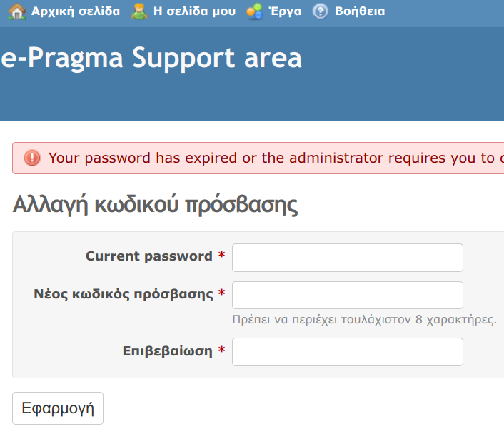Focus the Current password field
This screenshot has height=444, width=504.
[348, 258]
